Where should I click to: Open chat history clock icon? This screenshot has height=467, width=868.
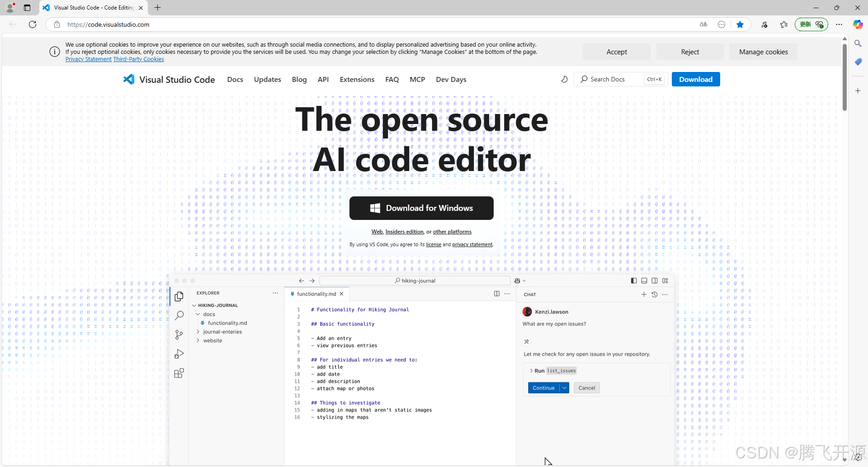pos(654,294)
